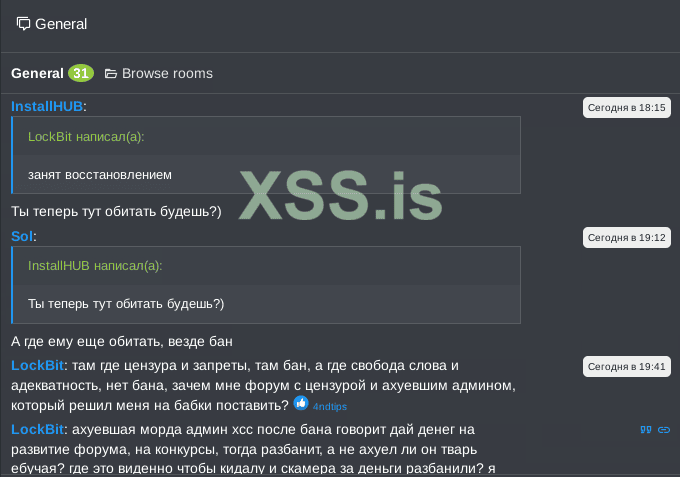Open Sol's user profile
The height and width of the screenshot is (477, 680).
tap(22, 236)
